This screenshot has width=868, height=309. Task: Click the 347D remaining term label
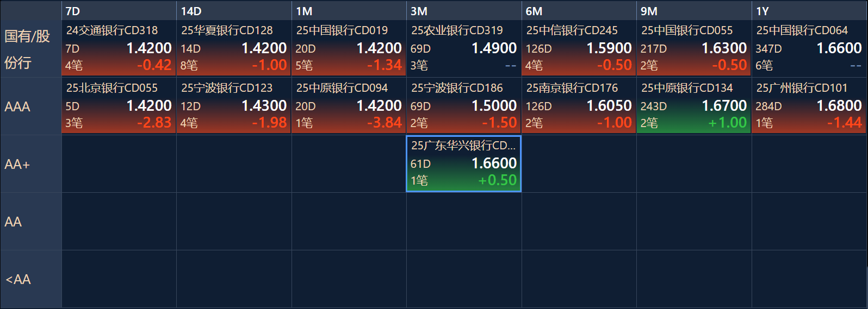coord(768,49)
